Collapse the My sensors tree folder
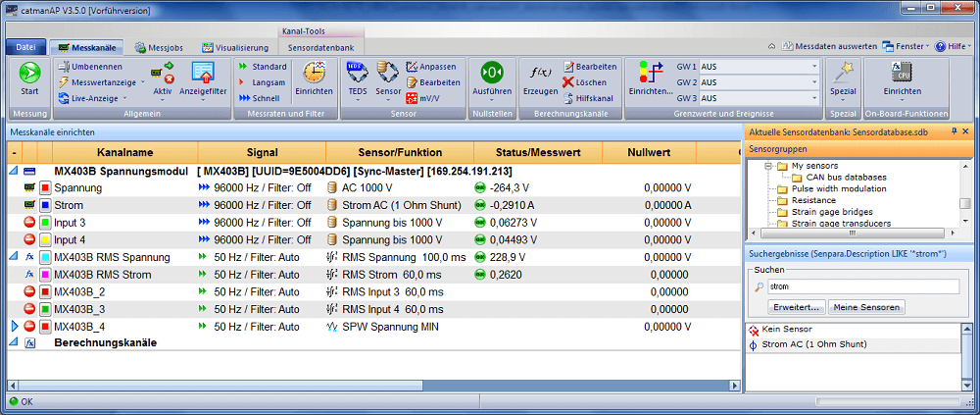 tap(767, 167)
